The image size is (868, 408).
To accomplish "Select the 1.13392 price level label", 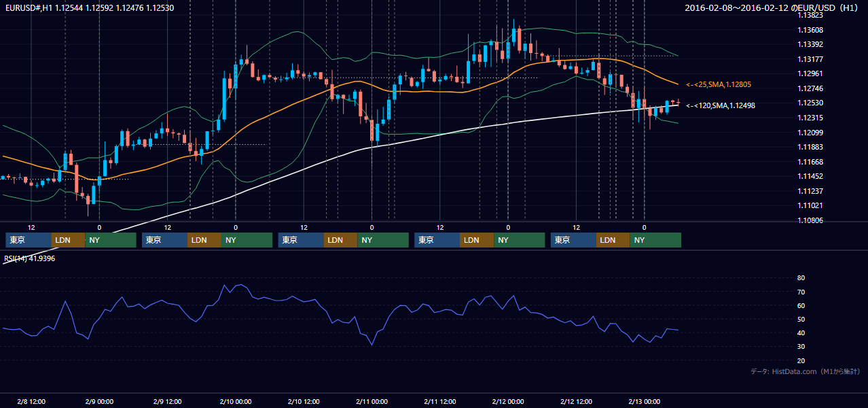I will point(810,44).
